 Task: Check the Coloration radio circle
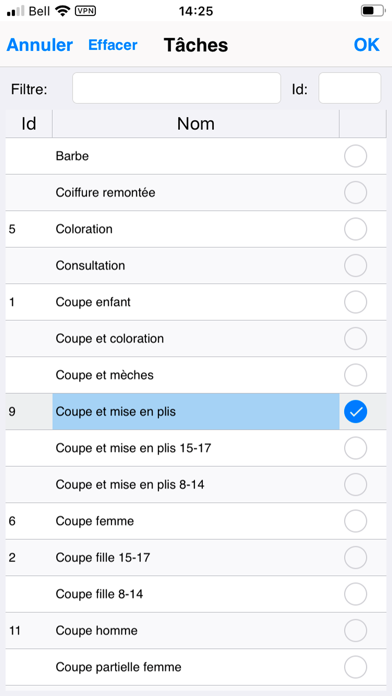pyautogui.click(x=356, y=229)
